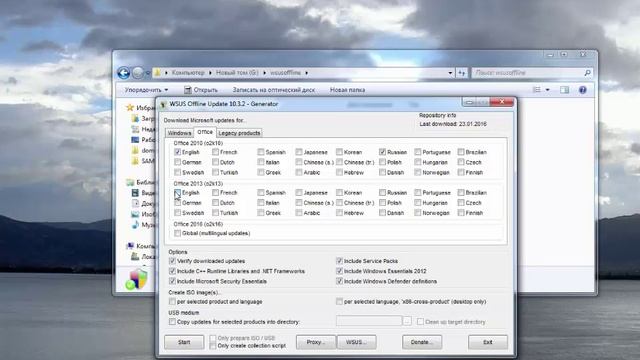Switch to the Legacy products tab
Viewport: 640px width, 360px height.
click(239, 133)
